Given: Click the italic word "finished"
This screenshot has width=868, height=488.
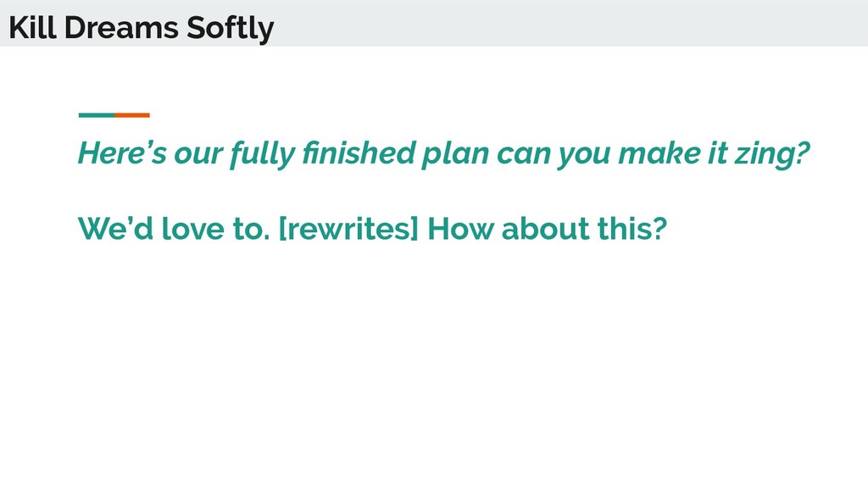Looking at the screenshot, I should pos(359,152).
